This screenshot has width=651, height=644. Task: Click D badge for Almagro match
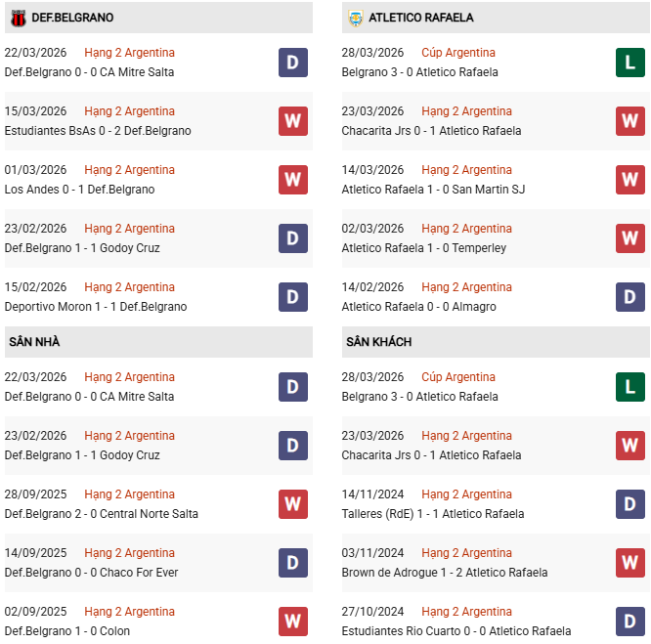(630, 297)
